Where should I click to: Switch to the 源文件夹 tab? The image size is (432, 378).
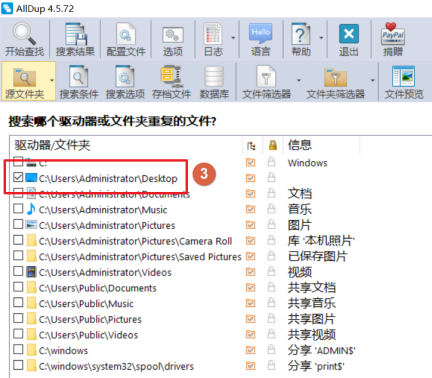(24, 81)
